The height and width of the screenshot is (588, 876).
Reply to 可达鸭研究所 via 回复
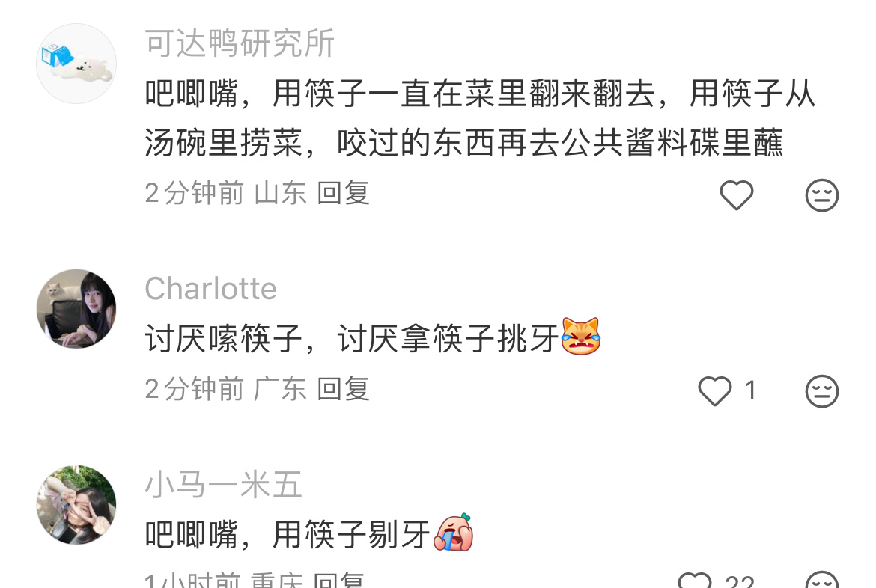point(343,193)
